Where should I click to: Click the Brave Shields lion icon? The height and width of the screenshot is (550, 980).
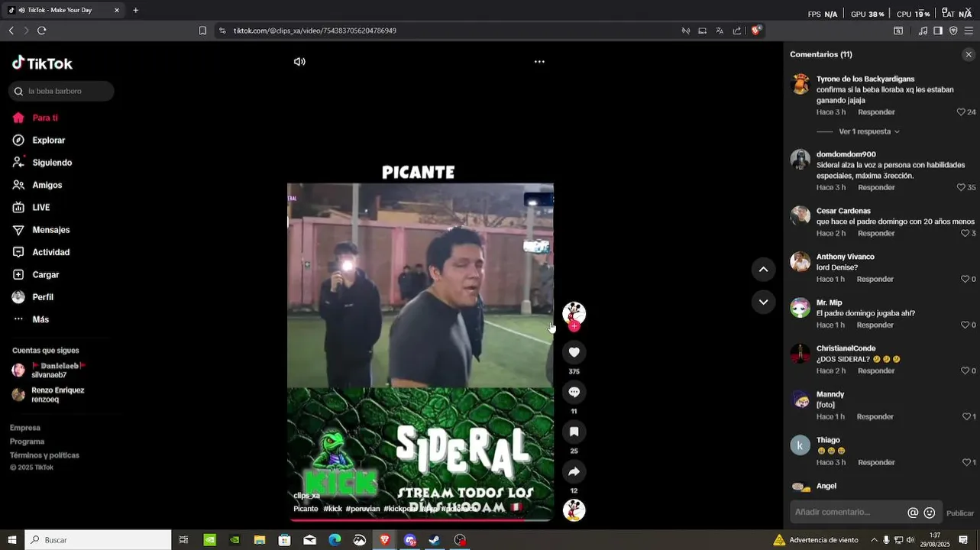point(755,31)
